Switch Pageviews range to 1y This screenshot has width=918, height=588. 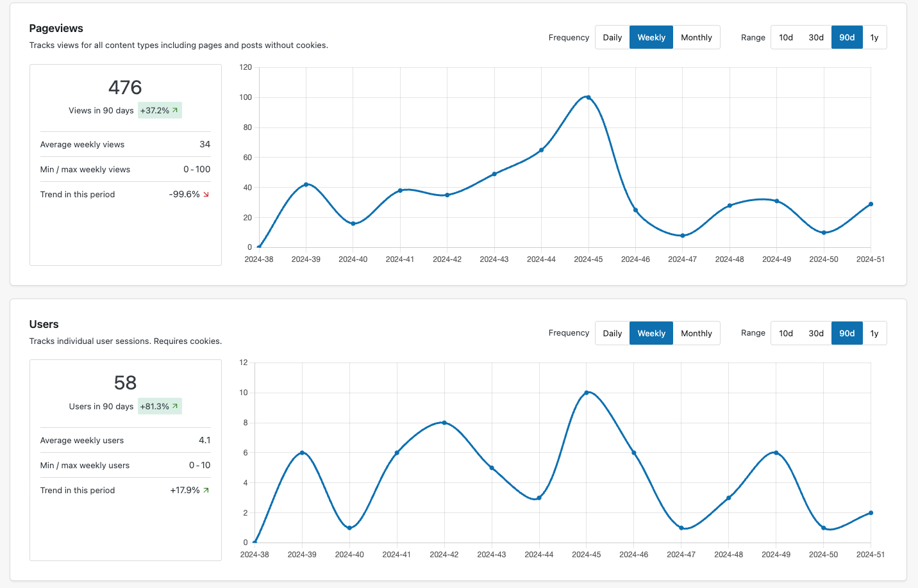(874, 38)
